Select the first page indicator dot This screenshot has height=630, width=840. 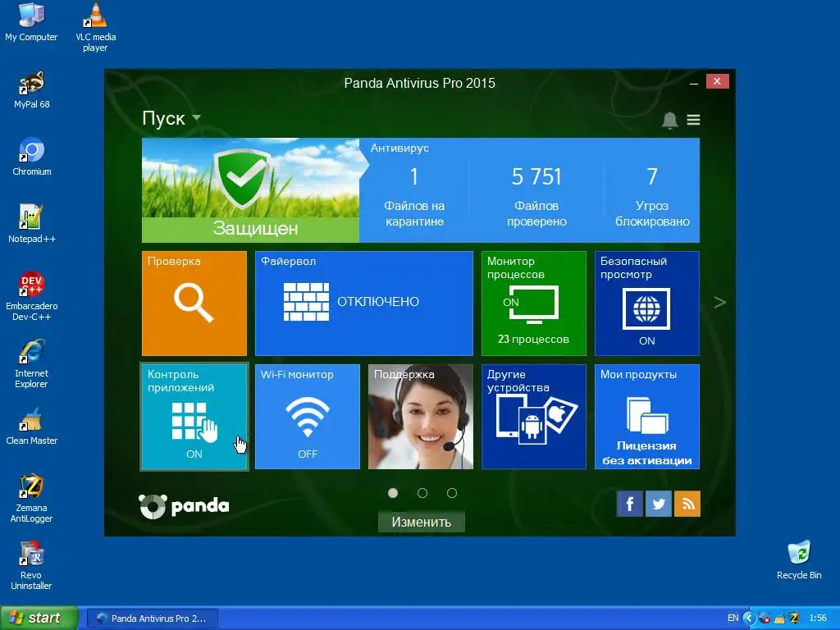point(393,493)
